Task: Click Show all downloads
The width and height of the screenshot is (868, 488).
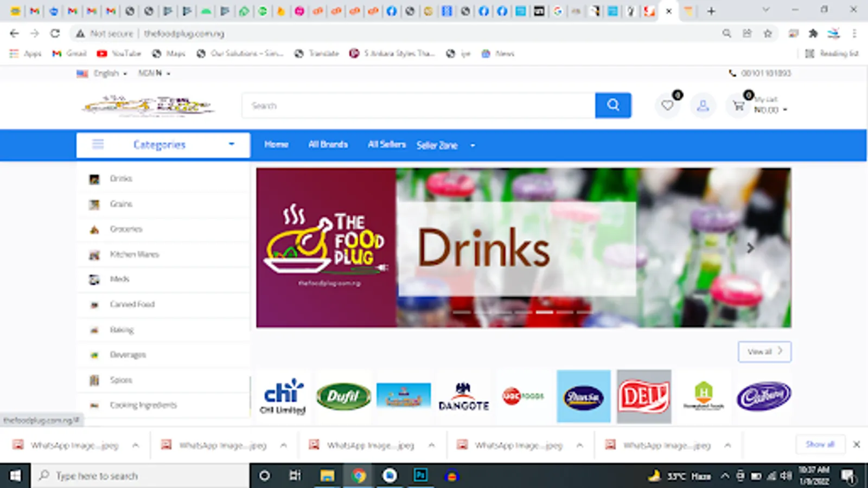Action: tap(820, 444)
